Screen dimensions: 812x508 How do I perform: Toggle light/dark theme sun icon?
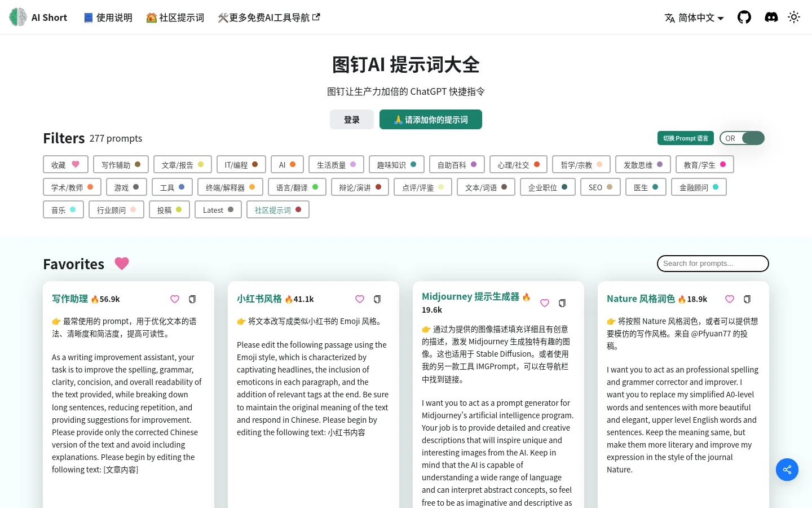[794, 17]
